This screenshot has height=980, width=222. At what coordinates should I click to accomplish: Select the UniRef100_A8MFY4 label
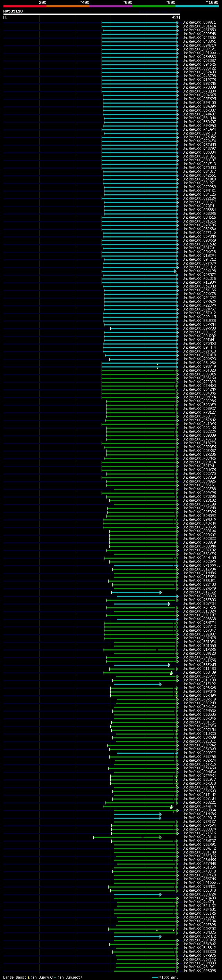(x=199, y=397)
